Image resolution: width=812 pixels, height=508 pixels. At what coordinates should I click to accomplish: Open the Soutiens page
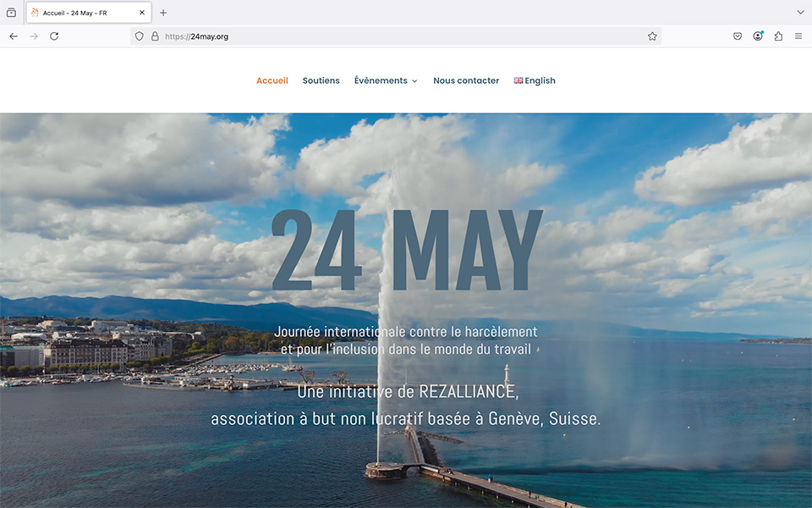(321, 80)
